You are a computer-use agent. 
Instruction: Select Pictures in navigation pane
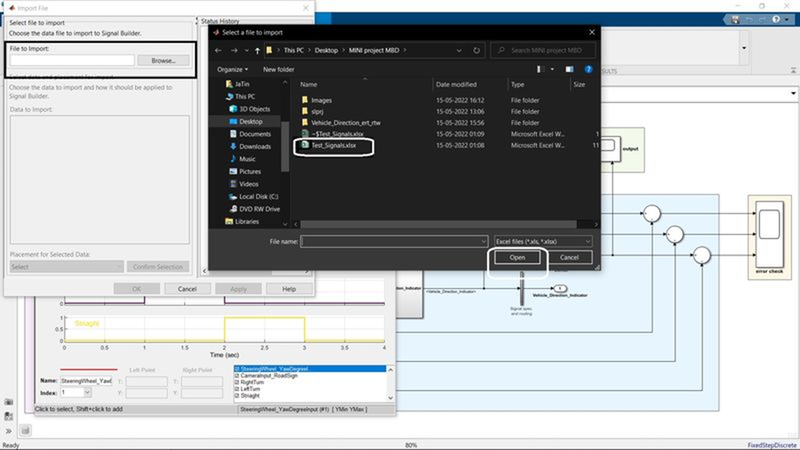[x=249, y=171]
